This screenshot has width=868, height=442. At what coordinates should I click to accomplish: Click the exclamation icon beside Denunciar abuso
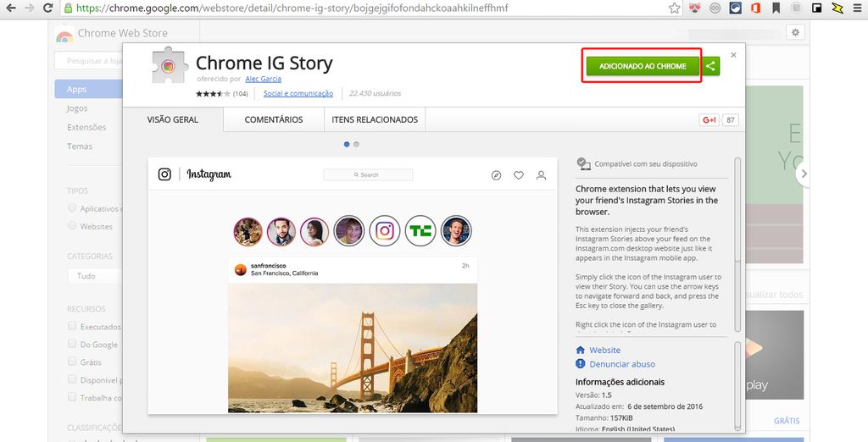click(x=580, y=363)
